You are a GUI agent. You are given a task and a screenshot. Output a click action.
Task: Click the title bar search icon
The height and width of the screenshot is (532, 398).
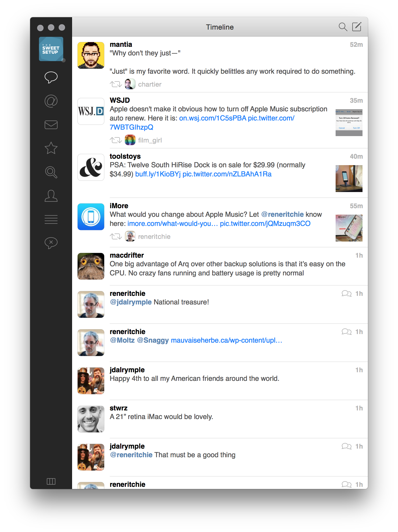click(x=343, y=27)
